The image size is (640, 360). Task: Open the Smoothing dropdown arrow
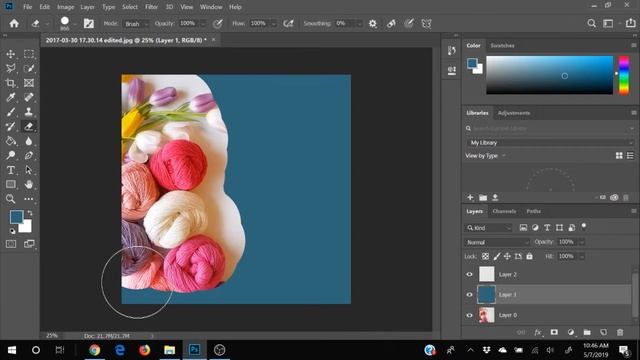pos(359,24)
